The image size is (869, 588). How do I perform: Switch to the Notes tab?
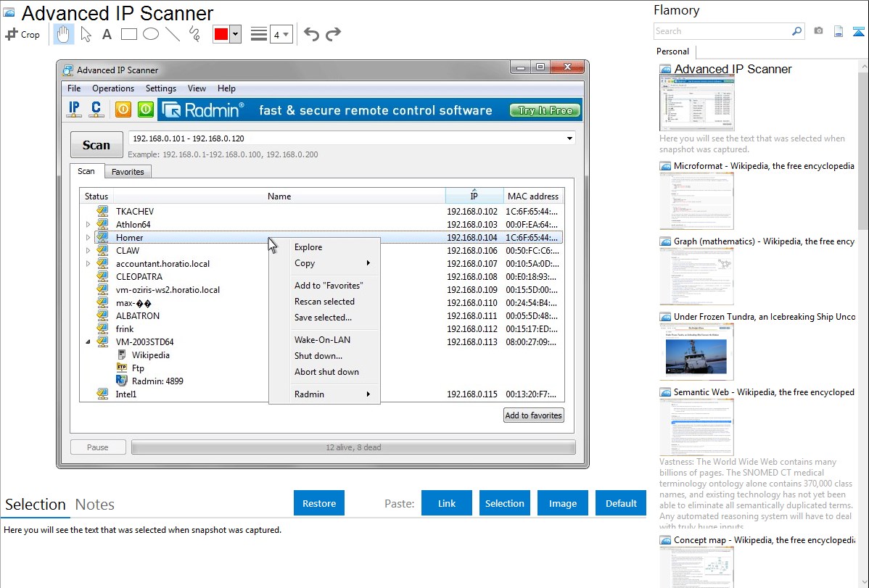pos(95,505)
